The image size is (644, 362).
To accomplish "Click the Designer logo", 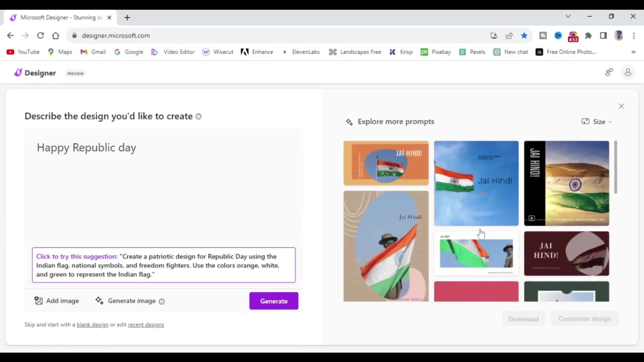I will tap(35, 73).
